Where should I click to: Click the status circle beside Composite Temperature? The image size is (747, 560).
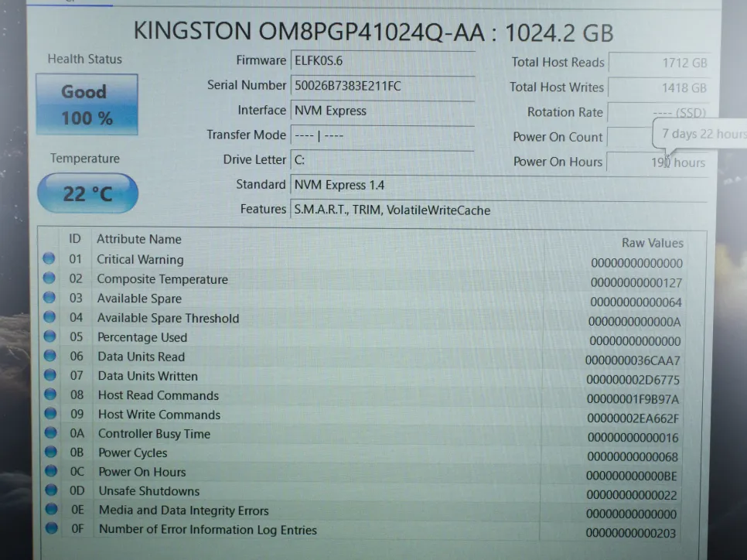click(49, 278)
